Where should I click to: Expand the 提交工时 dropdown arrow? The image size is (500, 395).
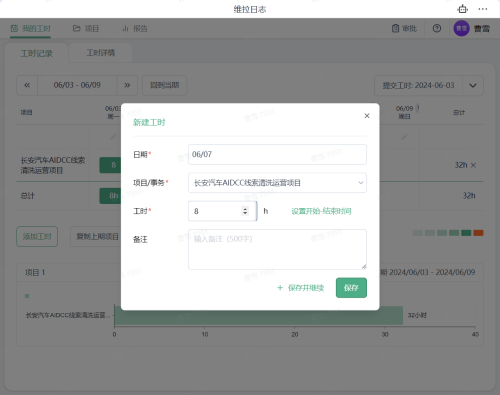[473, 86]
